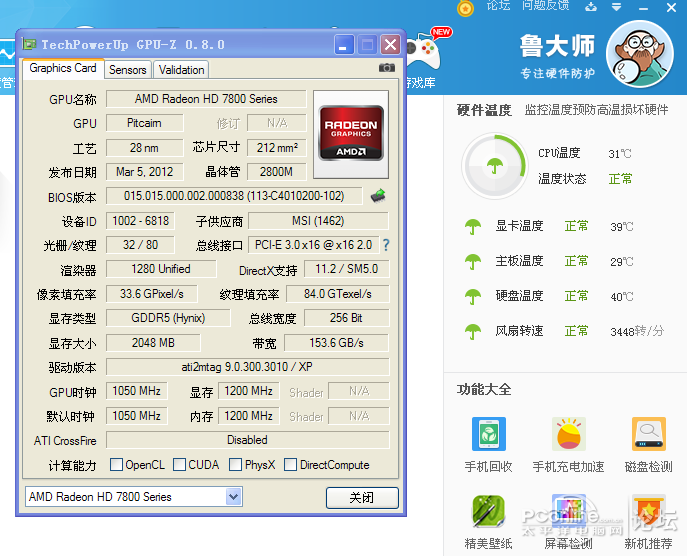Click the 硬件温度 section heading
This screenshot has height=556, width=687.
tap(484, 110)
